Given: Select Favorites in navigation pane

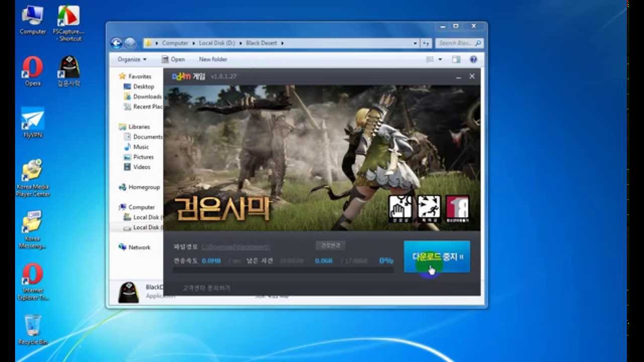Looking at the screenshot, I should pyautogui.click(x=134, y=76).
